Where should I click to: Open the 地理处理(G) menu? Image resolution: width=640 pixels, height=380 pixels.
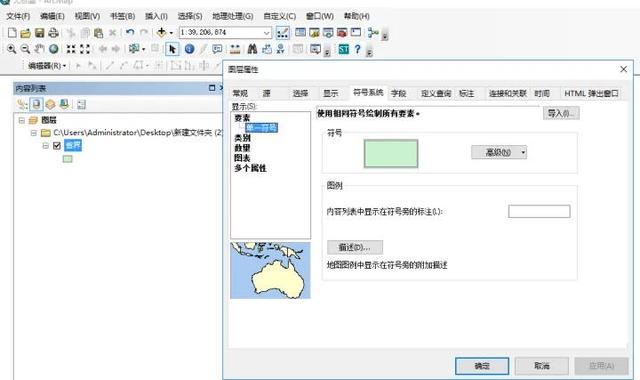233,16
